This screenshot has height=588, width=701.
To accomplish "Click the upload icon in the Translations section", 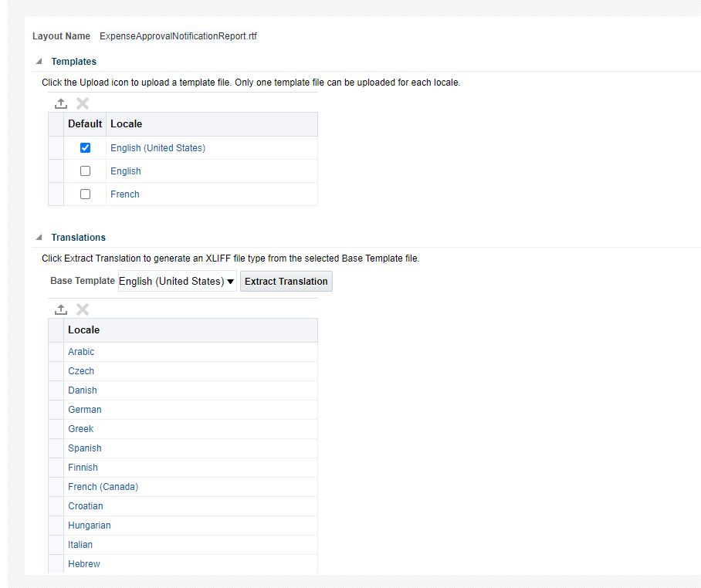I will (x=61, y=309).
